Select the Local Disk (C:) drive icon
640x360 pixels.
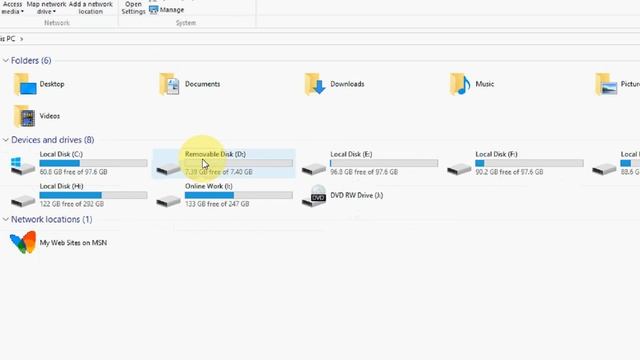point(23,166)
